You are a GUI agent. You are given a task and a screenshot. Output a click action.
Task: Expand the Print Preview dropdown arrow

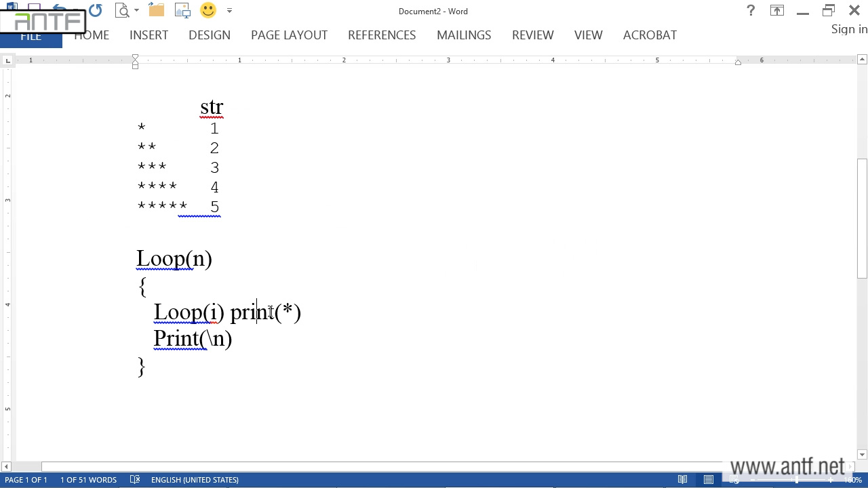point(136,11)
